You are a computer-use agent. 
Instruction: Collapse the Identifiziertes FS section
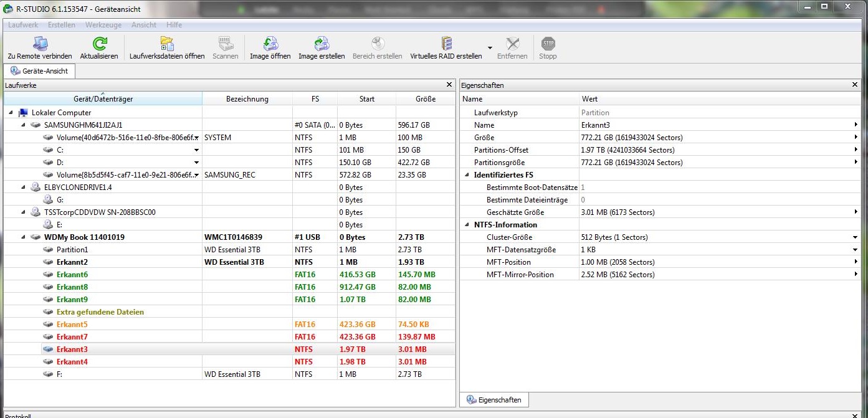point(467,175)
